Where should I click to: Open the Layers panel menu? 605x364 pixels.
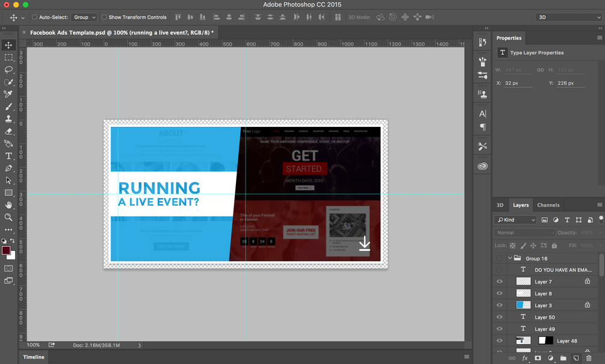click(600, 205)
